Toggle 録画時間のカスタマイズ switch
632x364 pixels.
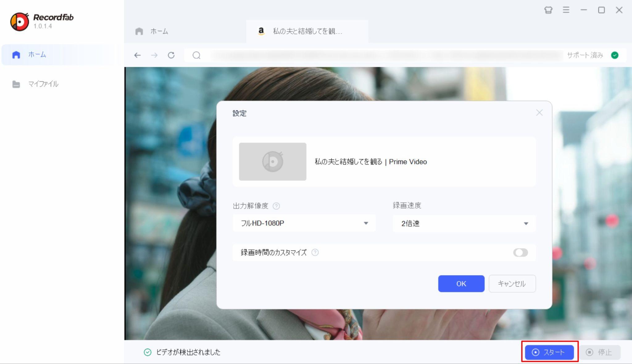[520, 253]
